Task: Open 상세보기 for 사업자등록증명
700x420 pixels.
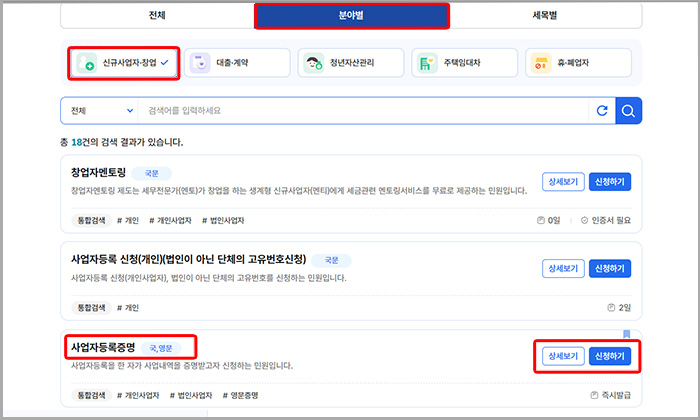Action: click(563, 356)
